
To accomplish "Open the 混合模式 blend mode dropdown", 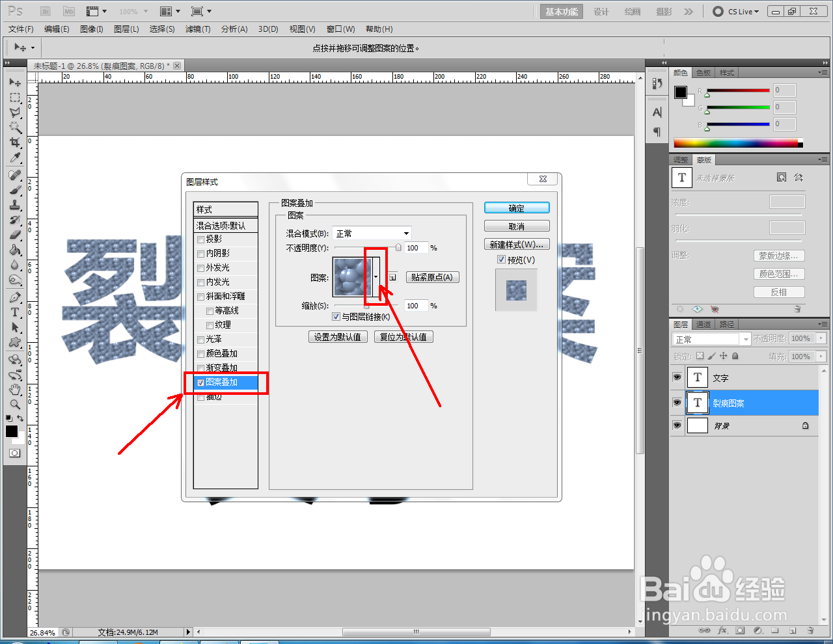I will point(371,232).
